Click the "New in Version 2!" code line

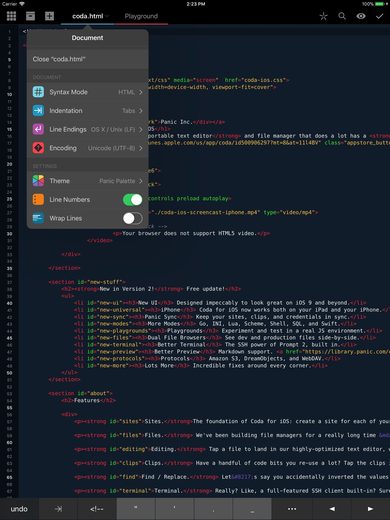click(151, 289)
